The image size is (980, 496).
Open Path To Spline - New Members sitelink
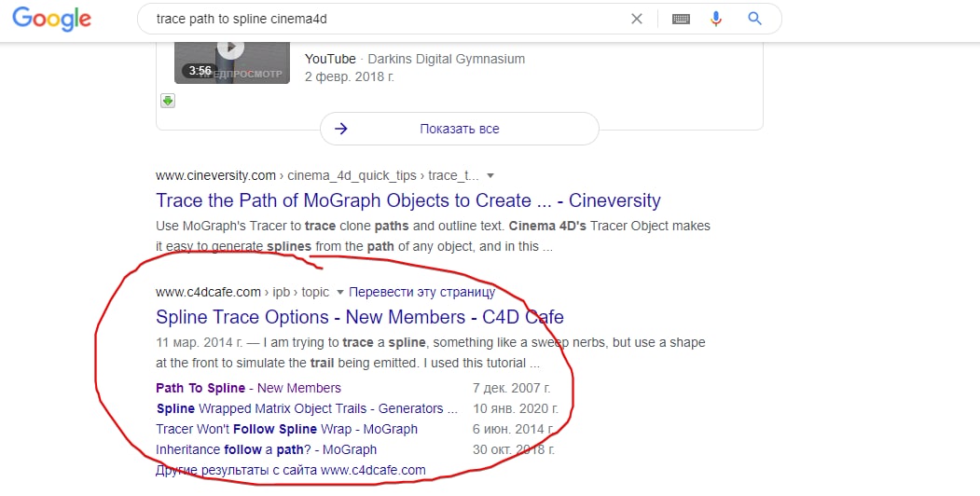click(x=248, y=388)
